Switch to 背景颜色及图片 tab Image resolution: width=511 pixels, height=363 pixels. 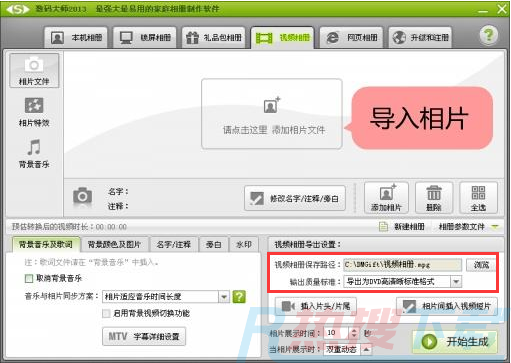(x=114, y=244)
